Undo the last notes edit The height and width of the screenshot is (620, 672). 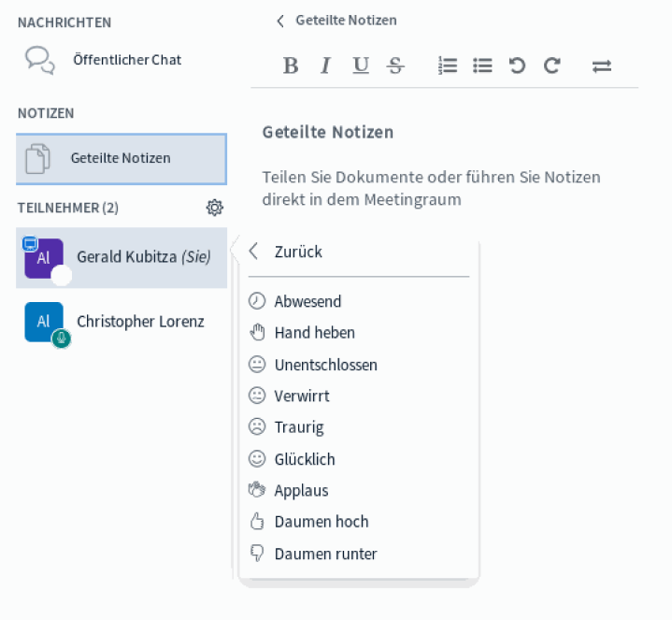coord(517,65)
